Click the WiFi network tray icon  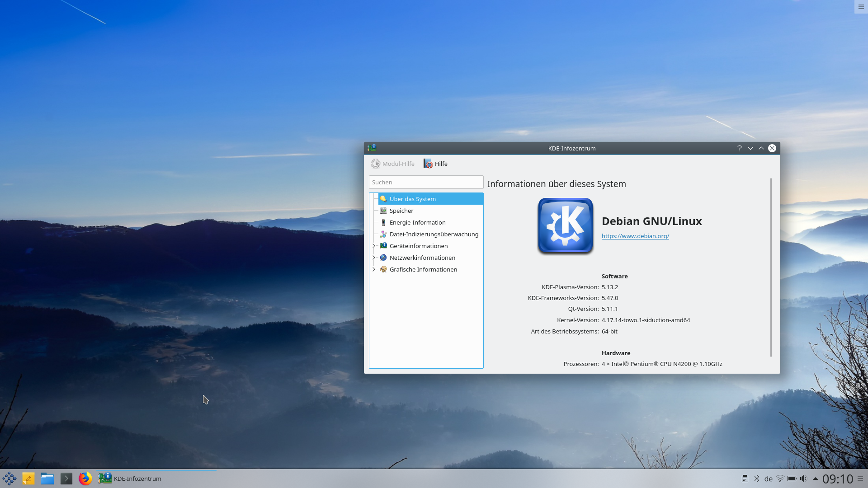point(780,478)
